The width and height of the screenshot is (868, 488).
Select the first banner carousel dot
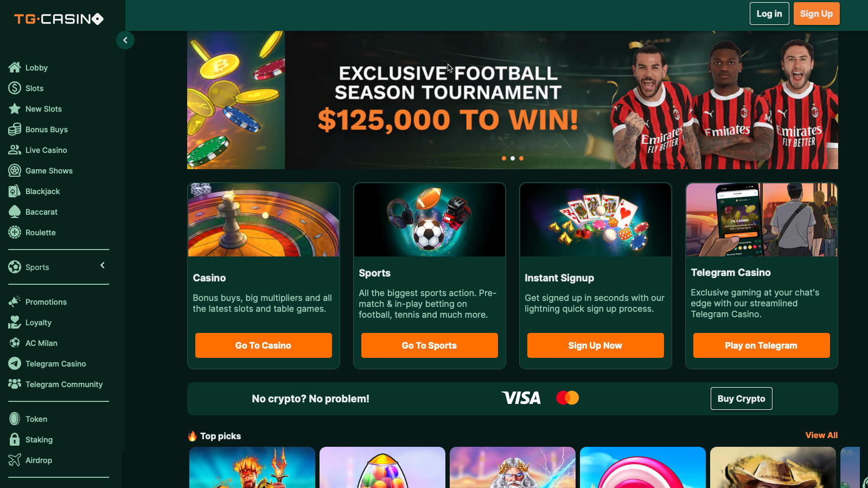[504, 158]
